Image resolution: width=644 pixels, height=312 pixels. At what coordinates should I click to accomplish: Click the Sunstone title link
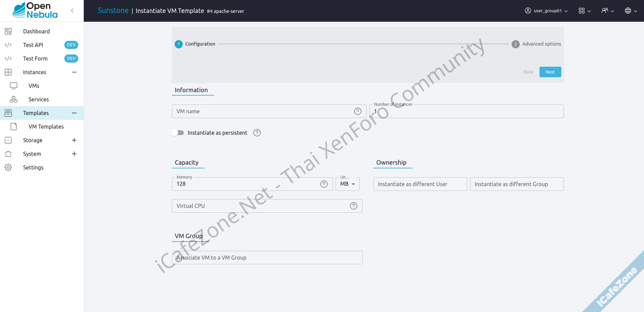pos(113,11)
